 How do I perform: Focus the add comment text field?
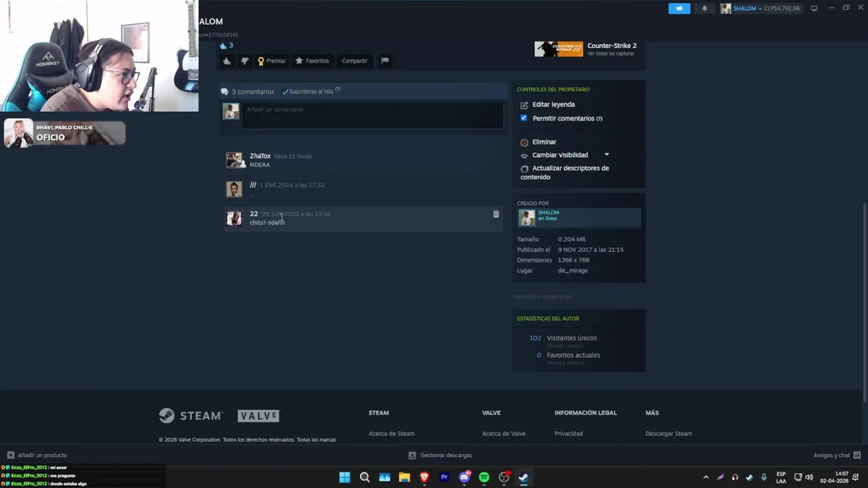point(373,115)
